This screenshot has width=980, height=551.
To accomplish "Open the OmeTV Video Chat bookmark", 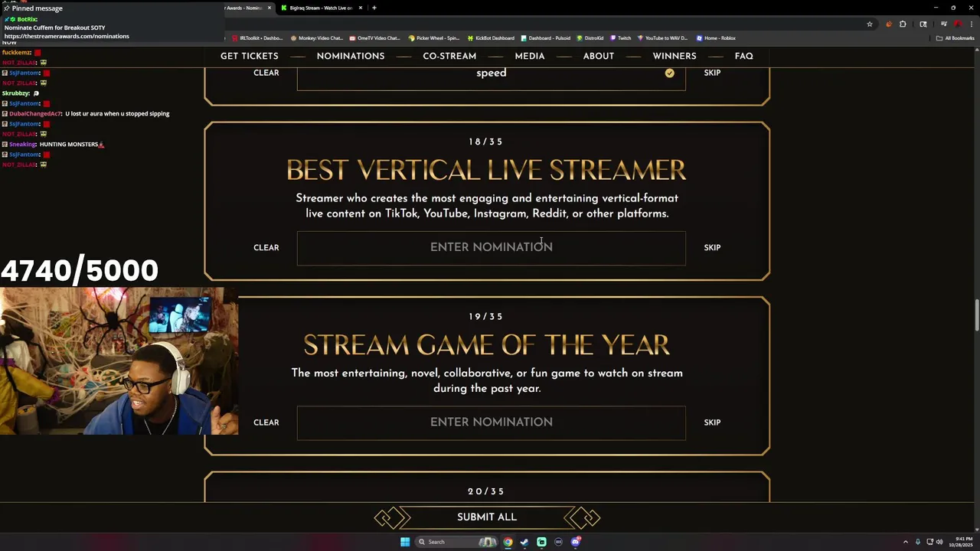I will [x=374, y=38].
